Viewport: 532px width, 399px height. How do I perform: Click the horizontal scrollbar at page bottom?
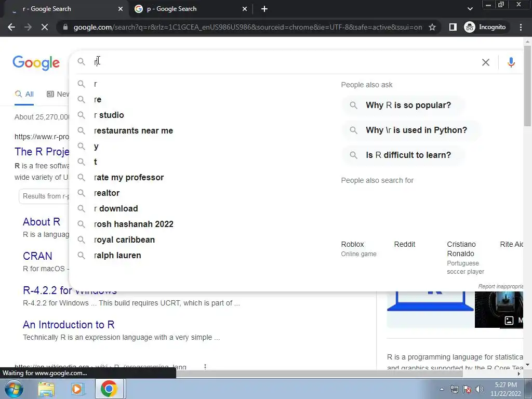319,374
